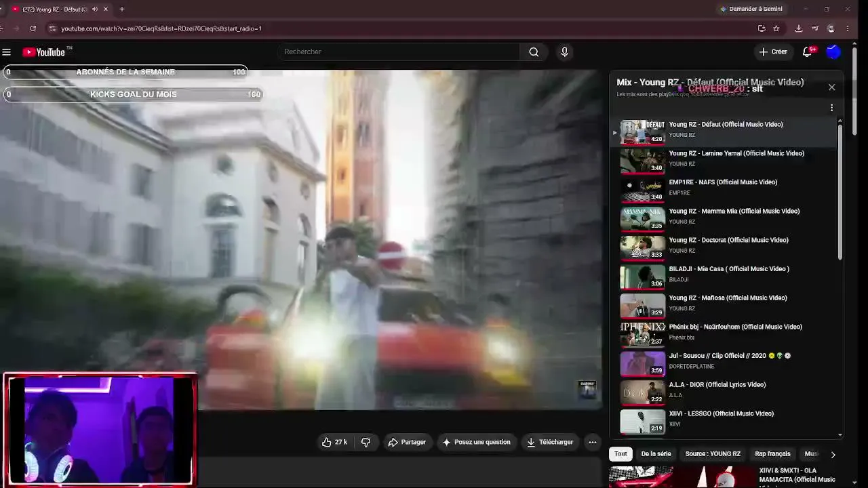Share the video with Partager
The width and height of the screenshot is (868, 488).
pyautogui.click(x=407, y=442)
